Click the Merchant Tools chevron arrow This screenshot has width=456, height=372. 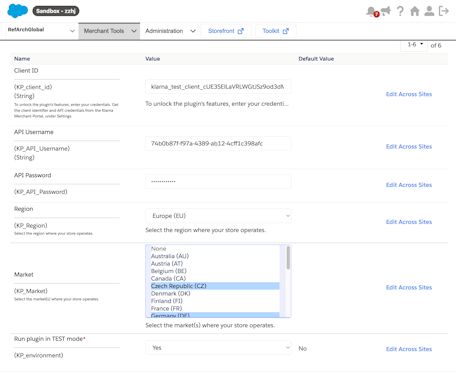[x=134, y=31]
